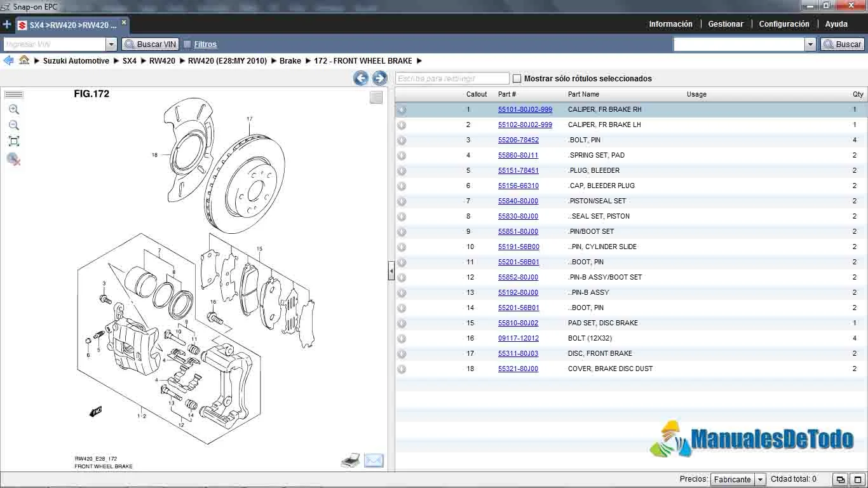Click the zoom in magnifier icon
Image resolution: width=868 pixels, height=488 pixels.
tap(14, 109)
